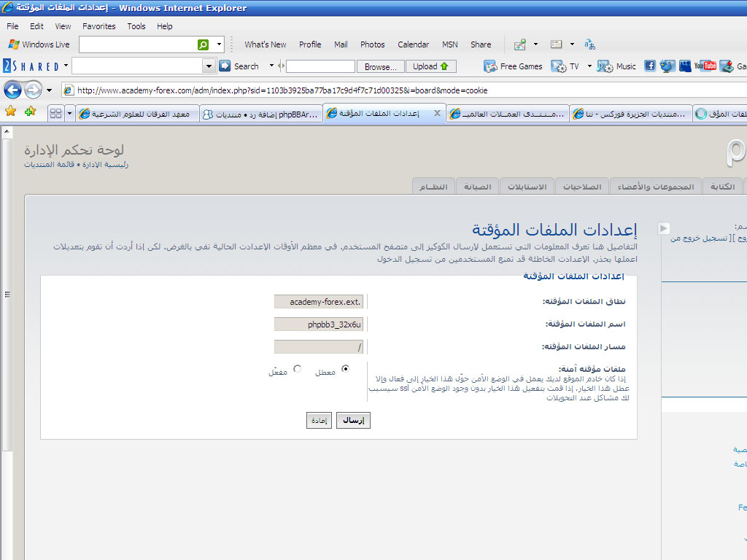Click the إرسال submit button
The width and height of the screenshot is (747, 560).
[x=353, y=421]
